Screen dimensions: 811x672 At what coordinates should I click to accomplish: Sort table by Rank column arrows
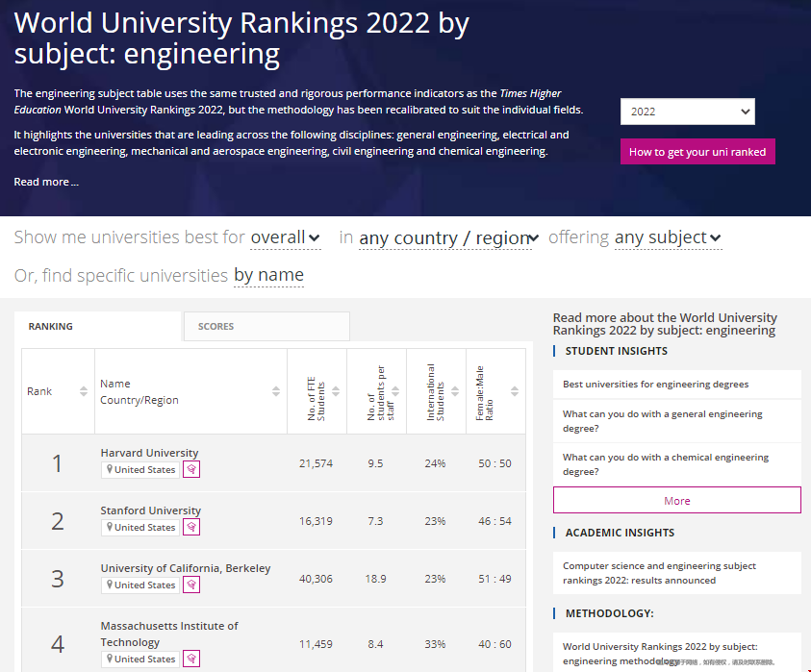click(x=84, y=391)
